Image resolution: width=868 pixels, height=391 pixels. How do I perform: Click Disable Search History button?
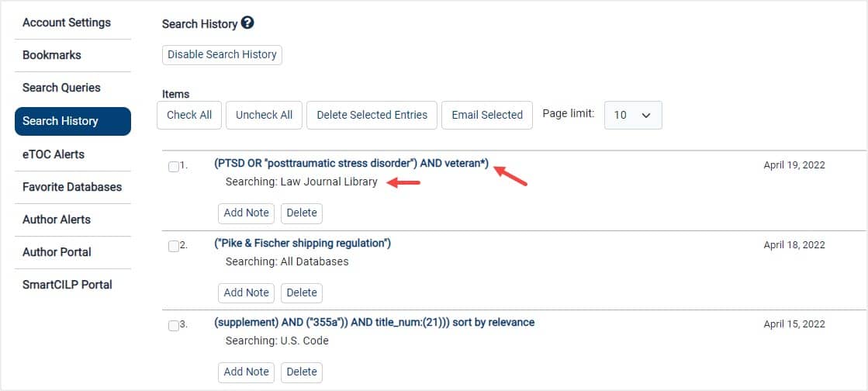222,55
